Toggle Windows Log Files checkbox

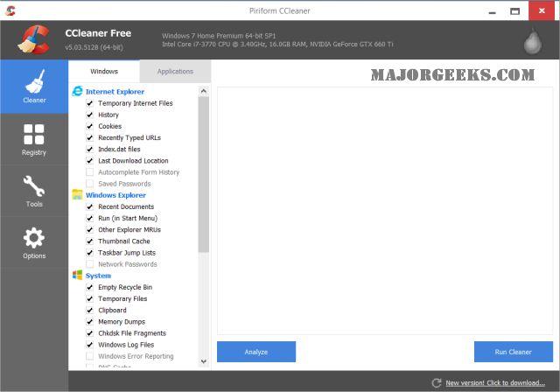coord(89,345)
